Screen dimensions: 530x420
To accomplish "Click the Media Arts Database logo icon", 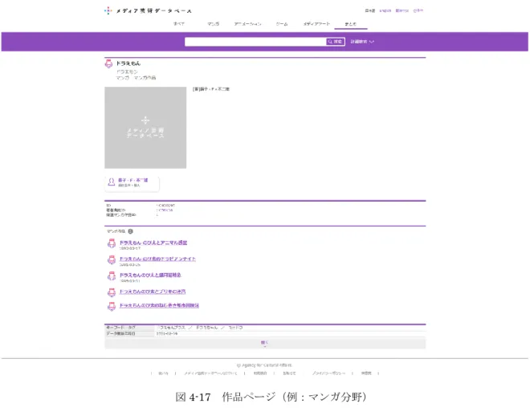I will point(108,10).
